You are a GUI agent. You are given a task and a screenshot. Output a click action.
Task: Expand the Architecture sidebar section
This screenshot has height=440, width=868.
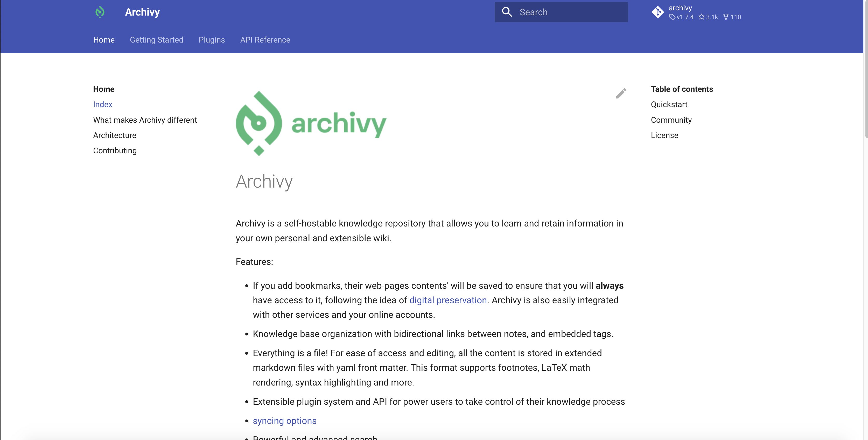click(114, 135)
